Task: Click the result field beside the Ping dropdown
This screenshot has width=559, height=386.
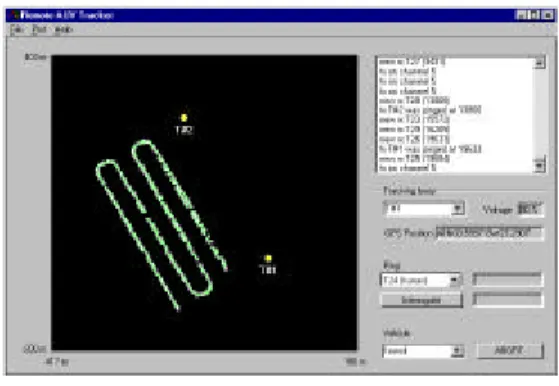Action: click(x=508, y=280)
